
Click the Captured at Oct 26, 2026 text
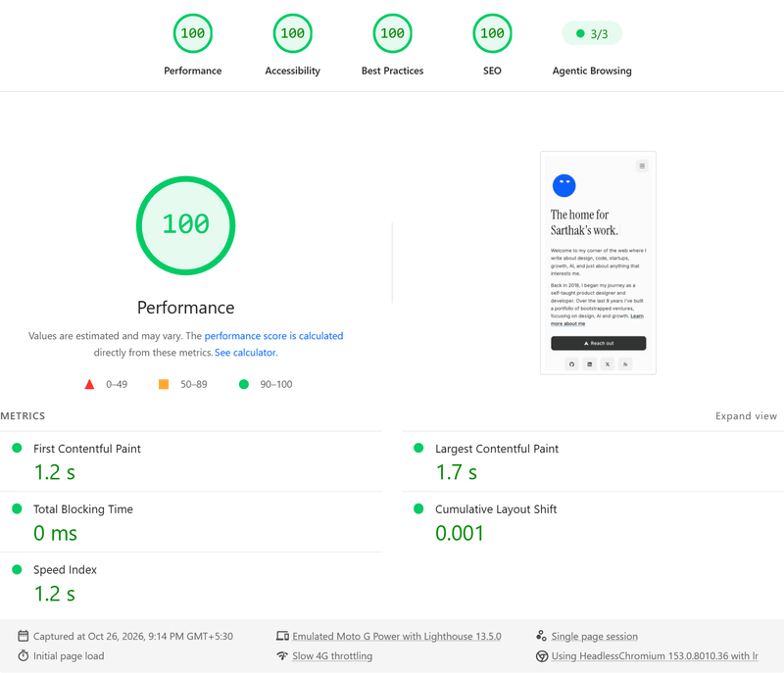click(x=133, y=636)
